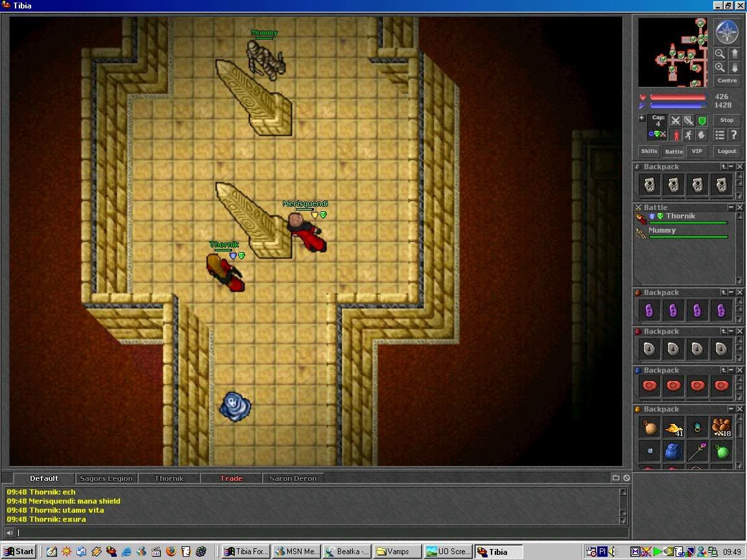
Task: Go up from red rune backpack
Action: point(724,370)
